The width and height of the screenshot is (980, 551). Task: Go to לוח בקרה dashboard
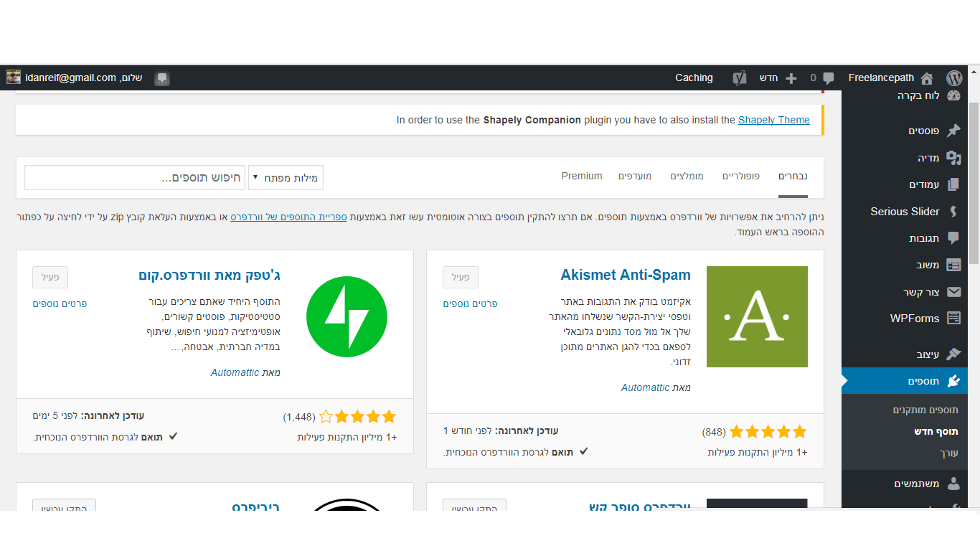point(918,95)
